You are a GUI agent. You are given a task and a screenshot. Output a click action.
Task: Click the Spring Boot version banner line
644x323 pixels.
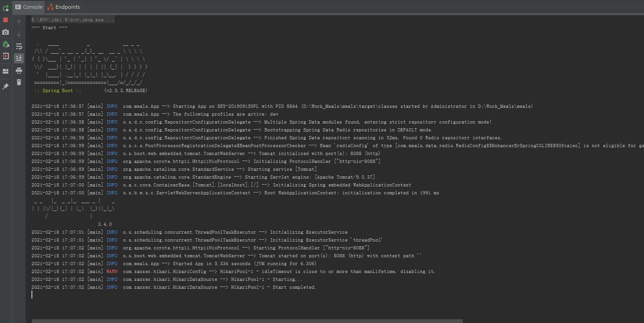[90, 91]
